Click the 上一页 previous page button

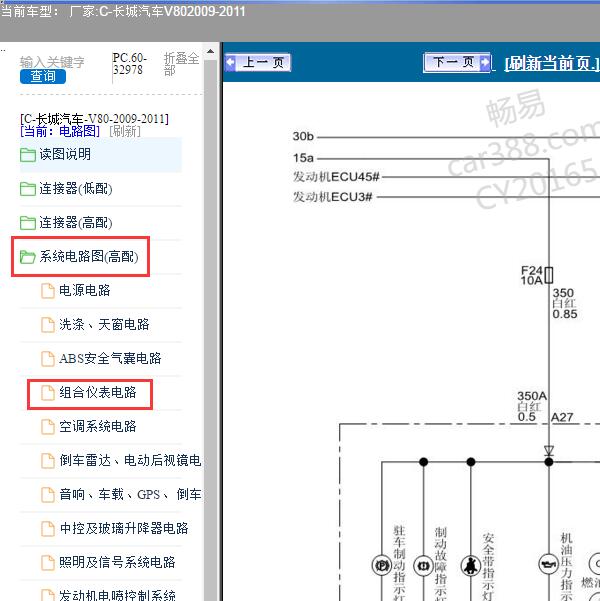258,62
